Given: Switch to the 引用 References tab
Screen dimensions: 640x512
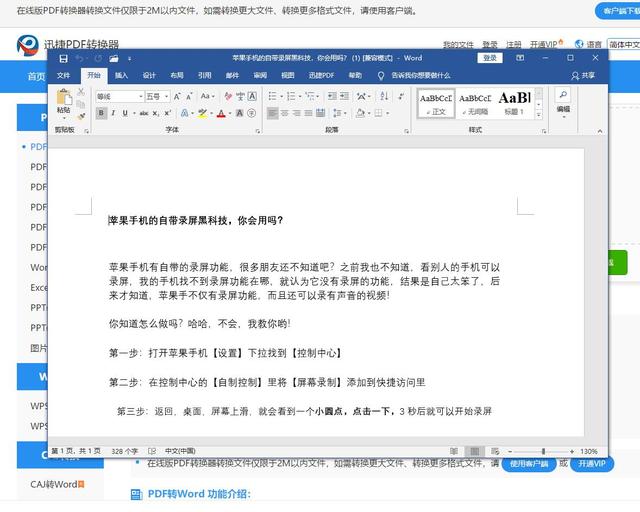Looking at the screenshot, I should pyautogui.click(x=204, y=76).
